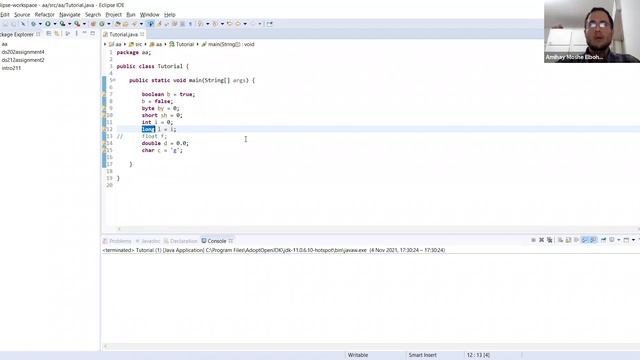This screenshot has height=360, width=640.
Task: Click the Search flashlight toolbar icon
Action: point(135,24)
